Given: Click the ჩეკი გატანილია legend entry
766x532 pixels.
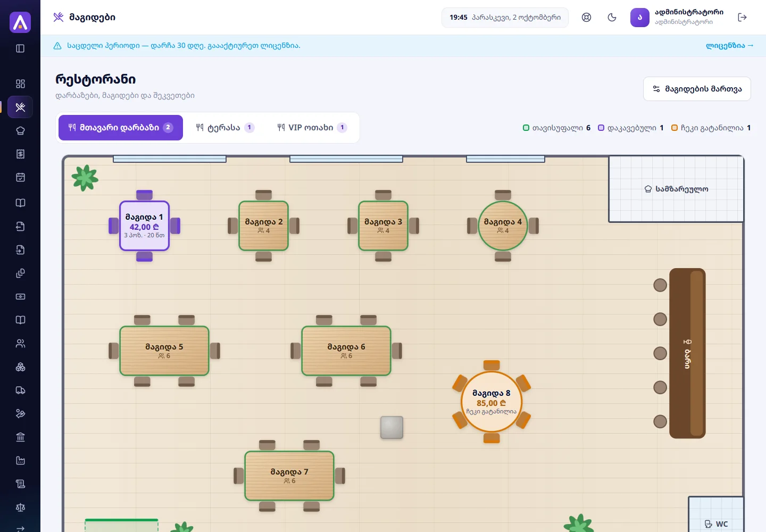Looking at the screenshot, I should click(x=711, y=128).
